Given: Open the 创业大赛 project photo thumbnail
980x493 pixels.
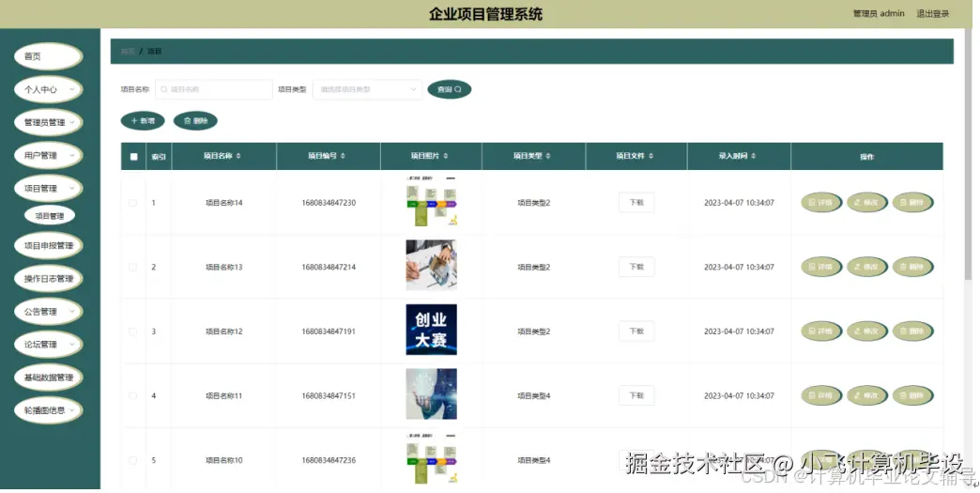Looking at the screenshot, I should [x=431, y=330].
